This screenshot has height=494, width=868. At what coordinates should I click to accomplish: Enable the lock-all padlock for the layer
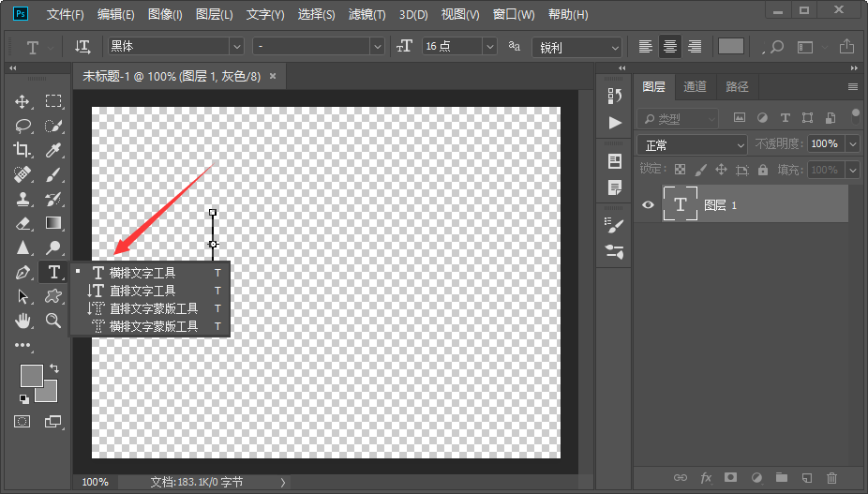tap(762, 170)
